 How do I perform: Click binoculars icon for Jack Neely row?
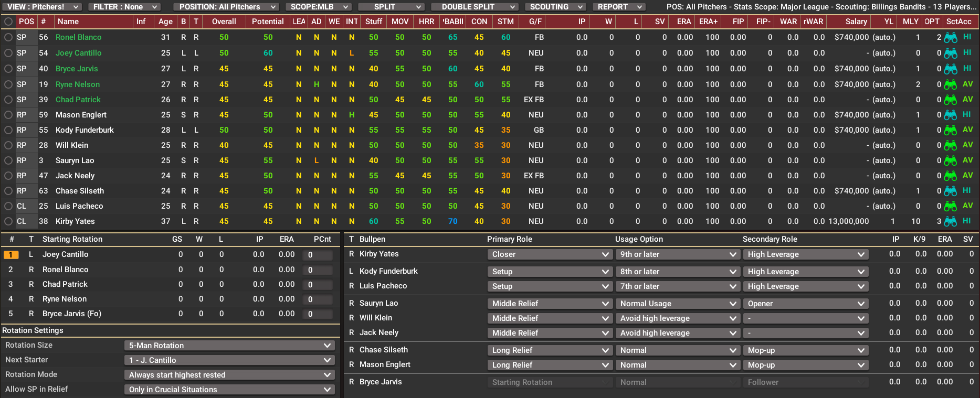[x=950, y=176]
